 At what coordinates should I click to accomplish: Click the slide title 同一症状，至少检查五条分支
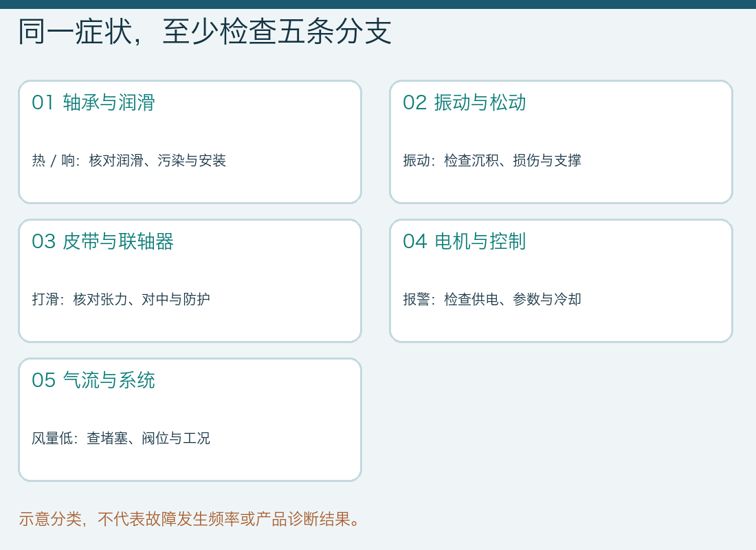tap(205, 32)
